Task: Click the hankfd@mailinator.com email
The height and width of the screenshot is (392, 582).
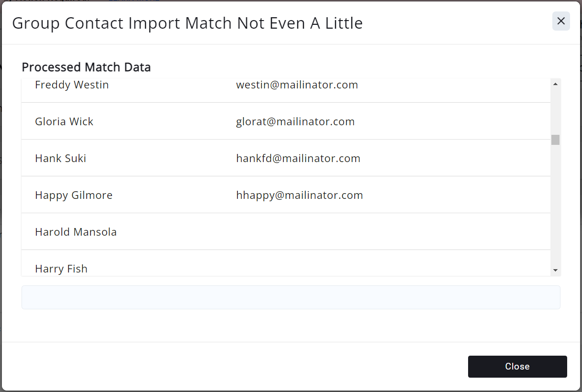Action: coord(298,158)
